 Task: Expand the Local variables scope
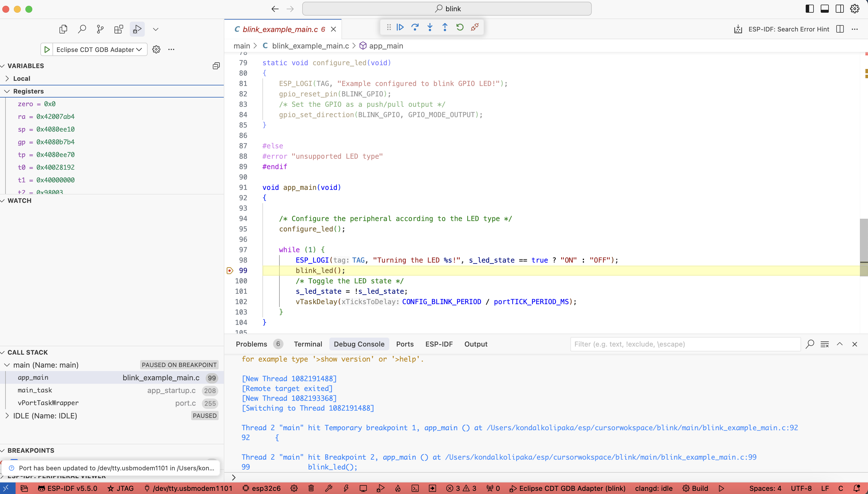tap(22, 78)
